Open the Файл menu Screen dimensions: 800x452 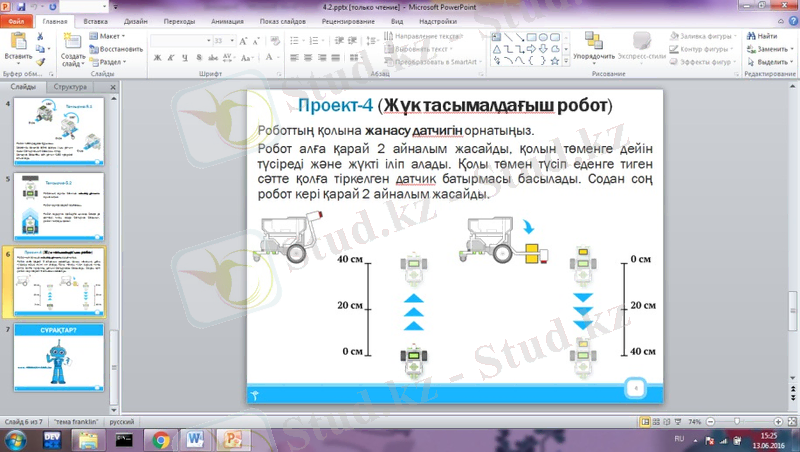[17, 20]
